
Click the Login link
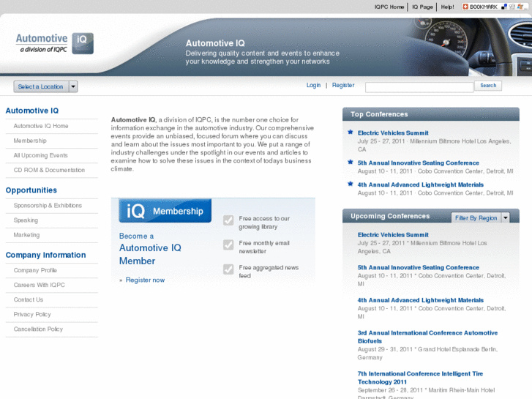[x=313, y=85]
